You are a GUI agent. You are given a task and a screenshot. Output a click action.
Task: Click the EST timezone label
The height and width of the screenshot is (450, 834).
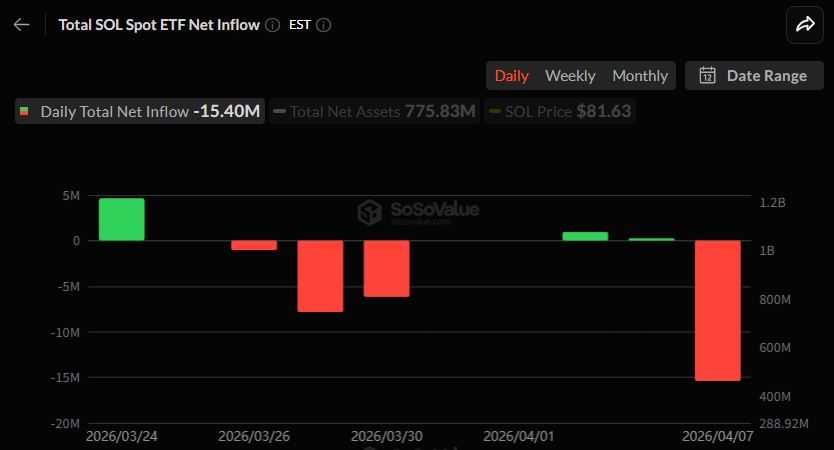click(x=299, y=25)
